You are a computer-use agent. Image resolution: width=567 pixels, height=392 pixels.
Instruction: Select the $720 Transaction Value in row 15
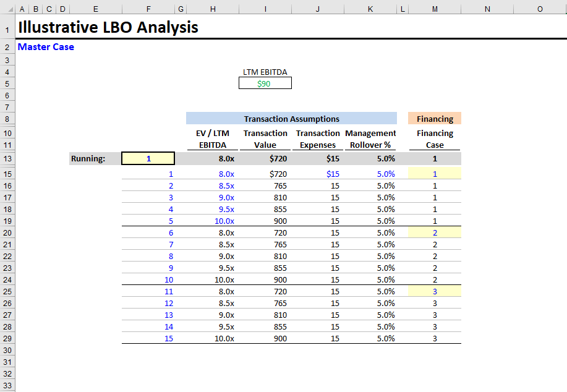265,174
